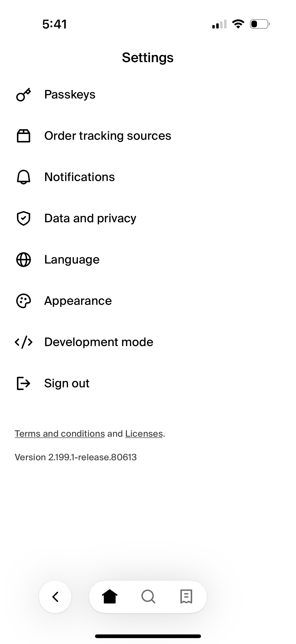Open the orders receipt tab
Screen dimensions: 296x644
(186, 597)
